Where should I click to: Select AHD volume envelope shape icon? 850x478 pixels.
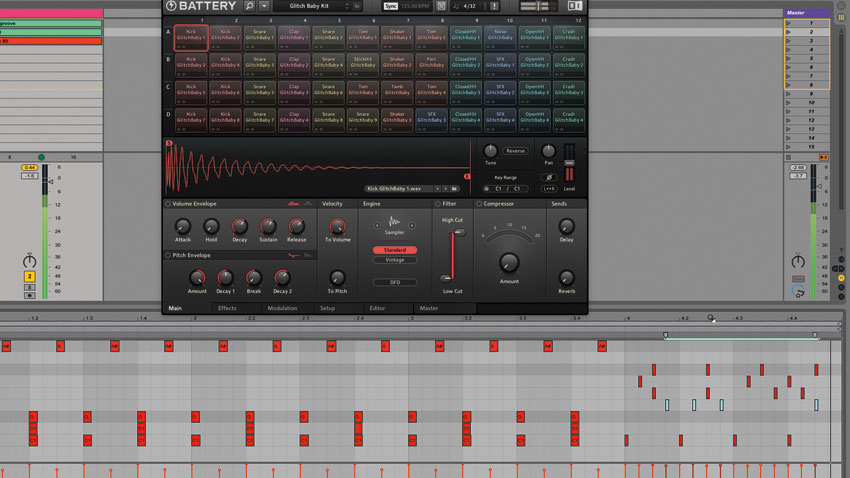click(x=308, y=204)
